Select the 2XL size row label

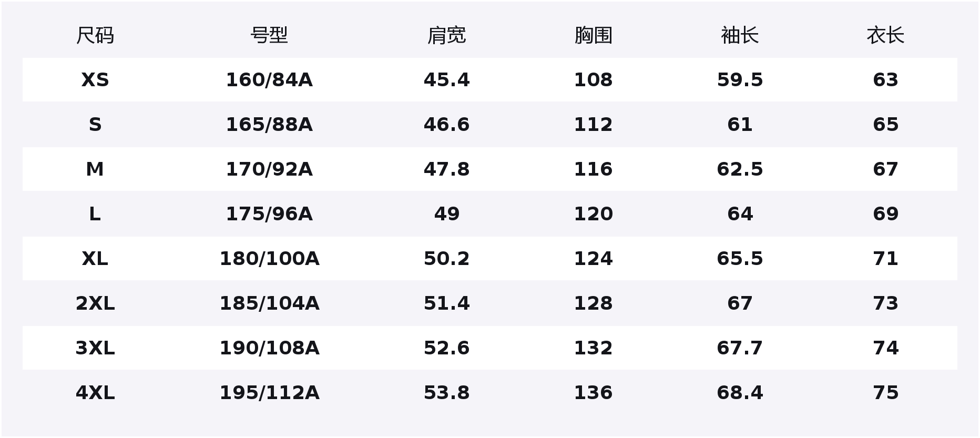[x=95, y=303]
